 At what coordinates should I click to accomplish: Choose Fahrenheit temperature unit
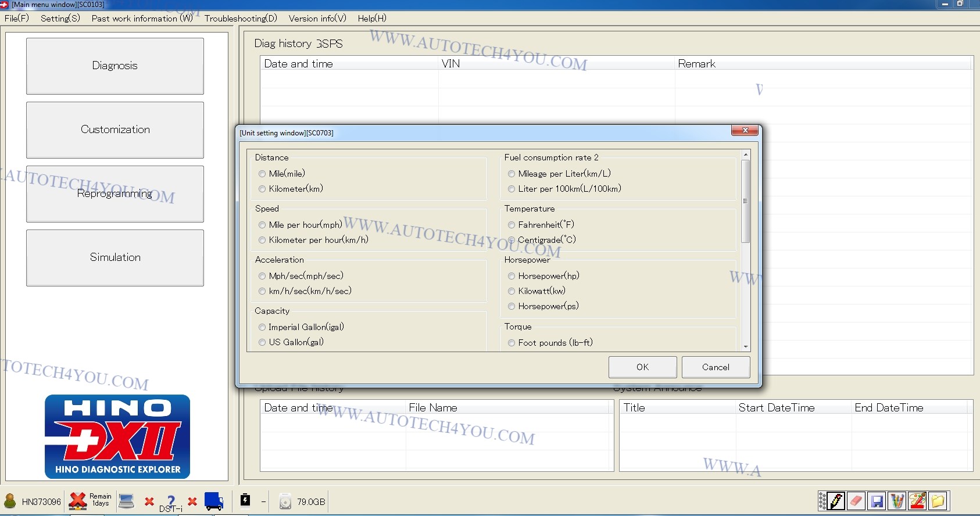512,225
